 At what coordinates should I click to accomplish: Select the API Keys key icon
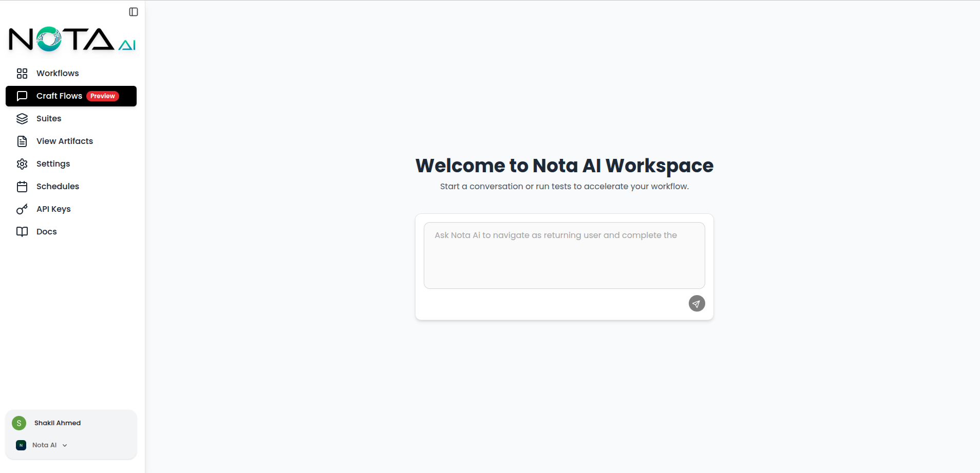point(23,209)
